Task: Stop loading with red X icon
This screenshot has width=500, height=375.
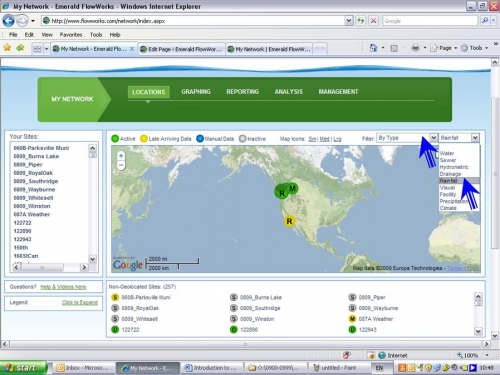Action: 373,21
